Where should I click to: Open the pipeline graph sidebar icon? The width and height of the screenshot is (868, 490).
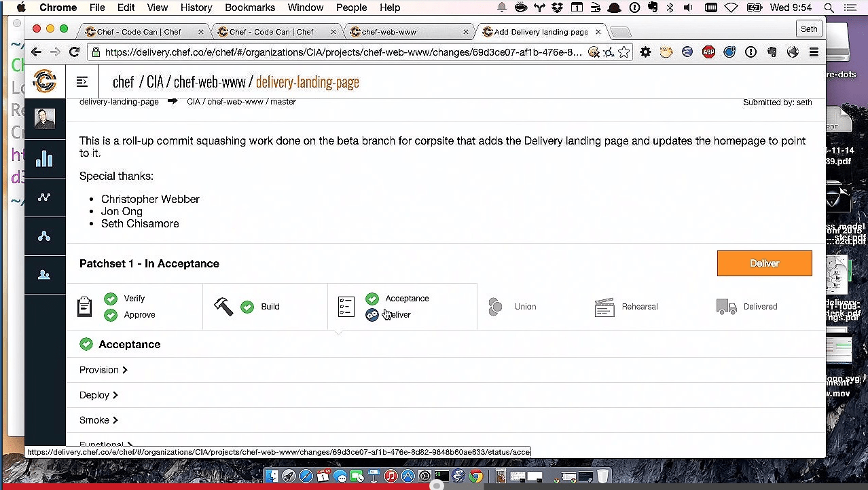click(x=45, y=197)
